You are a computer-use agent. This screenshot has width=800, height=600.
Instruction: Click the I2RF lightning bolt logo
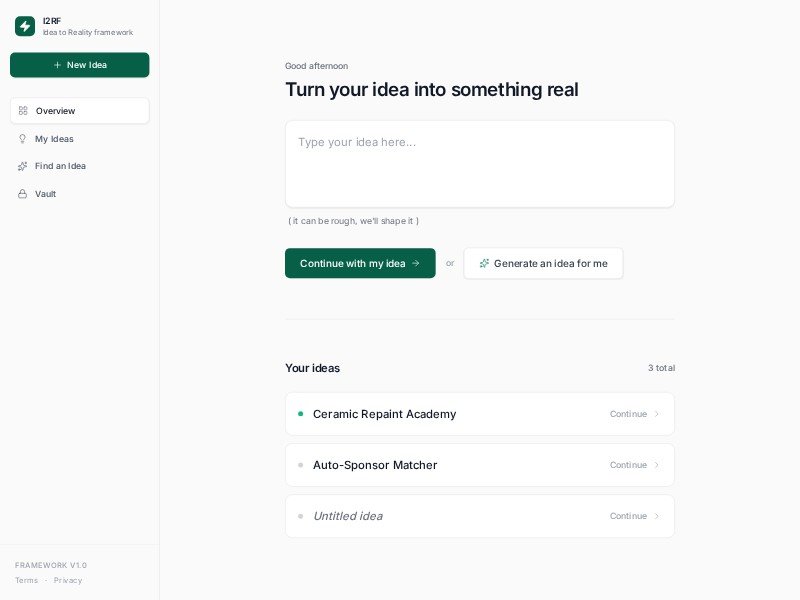25,26
